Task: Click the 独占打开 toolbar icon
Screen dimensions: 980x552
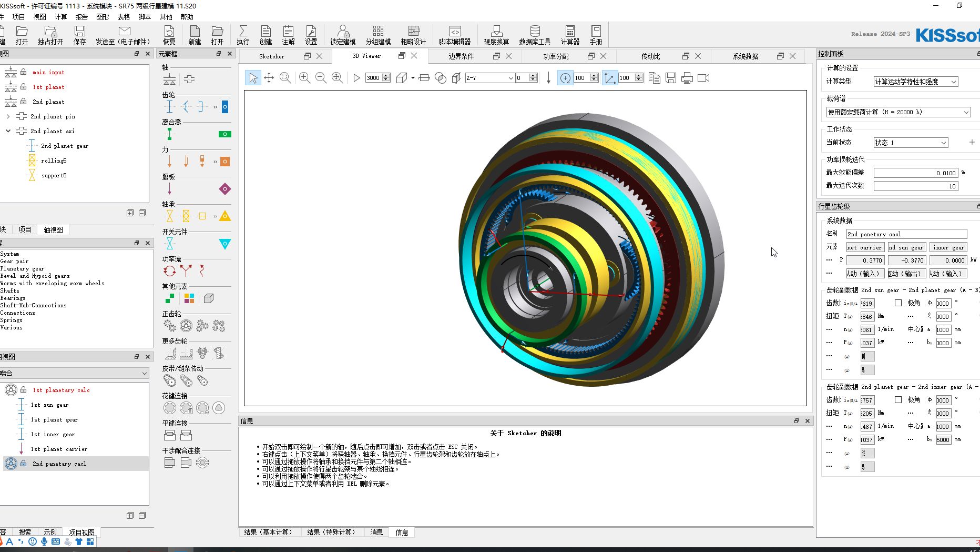Action: (x=50, y=35)
